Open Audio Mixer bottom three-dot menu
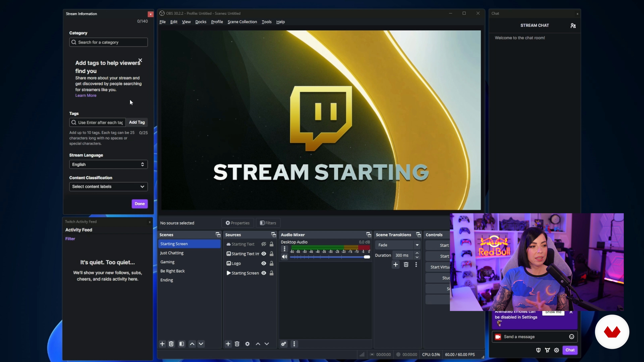Image resolution: width=644 pixels, height=362 pixels. [294, 344]
